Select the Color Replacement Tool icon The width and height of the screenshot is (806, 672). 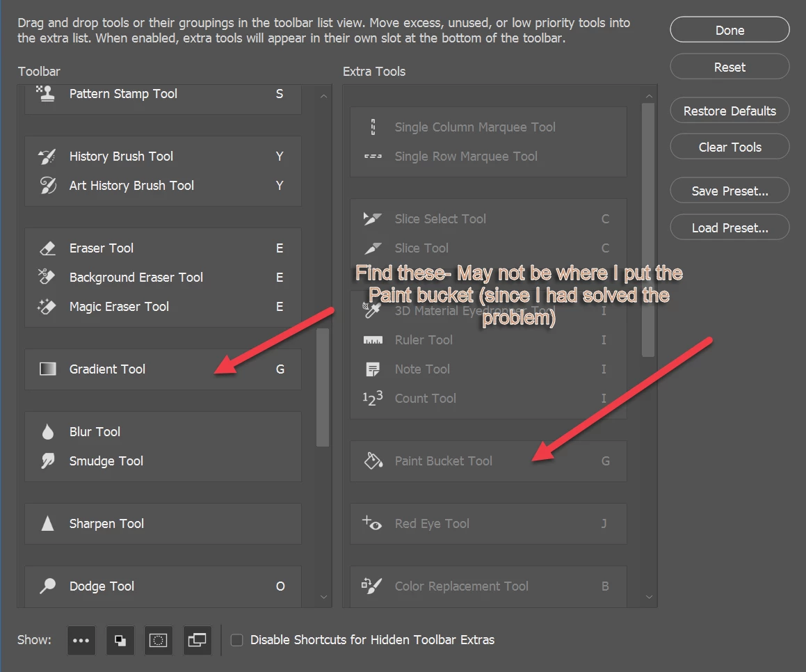371,586
